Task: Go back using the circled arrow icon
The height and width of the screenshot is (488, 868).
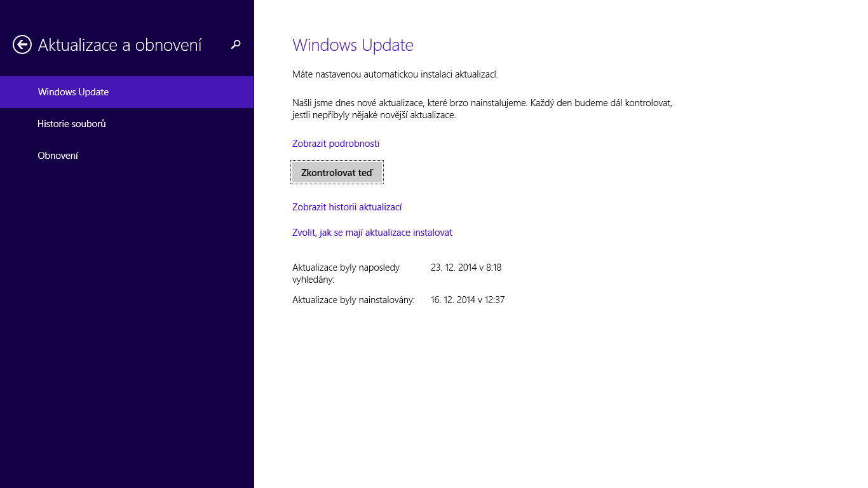Action: pyautogui.click(x=22, y=44)
